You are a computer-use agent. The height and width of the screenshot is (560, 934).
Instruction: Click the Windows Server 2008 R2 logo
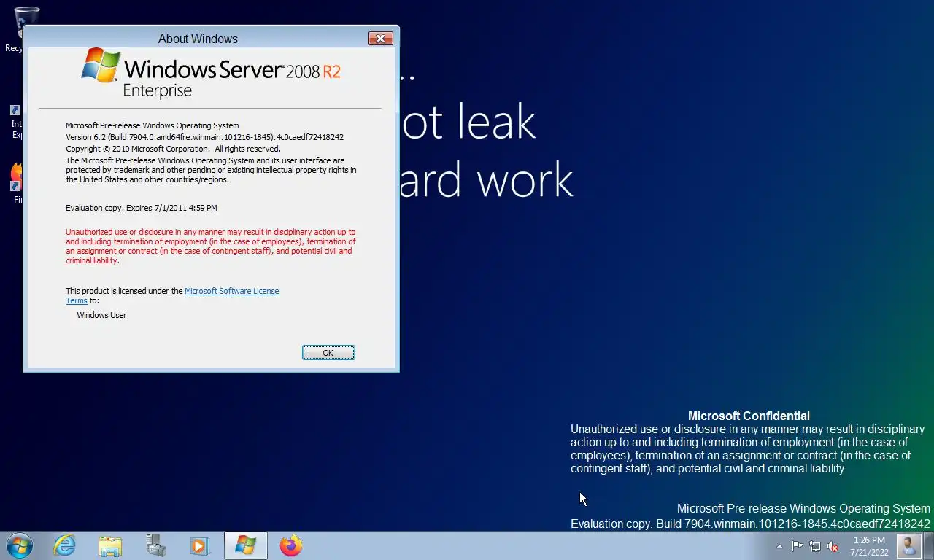(211, 73)
